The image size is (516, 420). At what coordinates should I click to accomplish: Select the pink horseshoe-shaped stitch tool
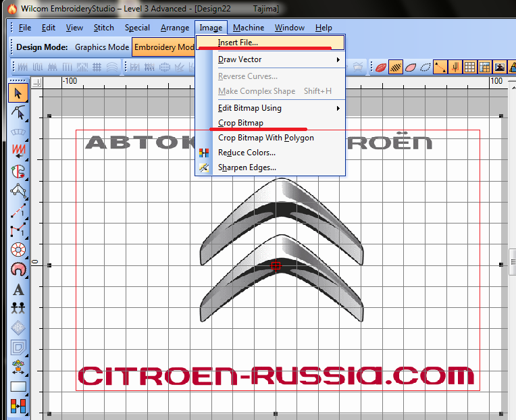[x=18, y=269]
